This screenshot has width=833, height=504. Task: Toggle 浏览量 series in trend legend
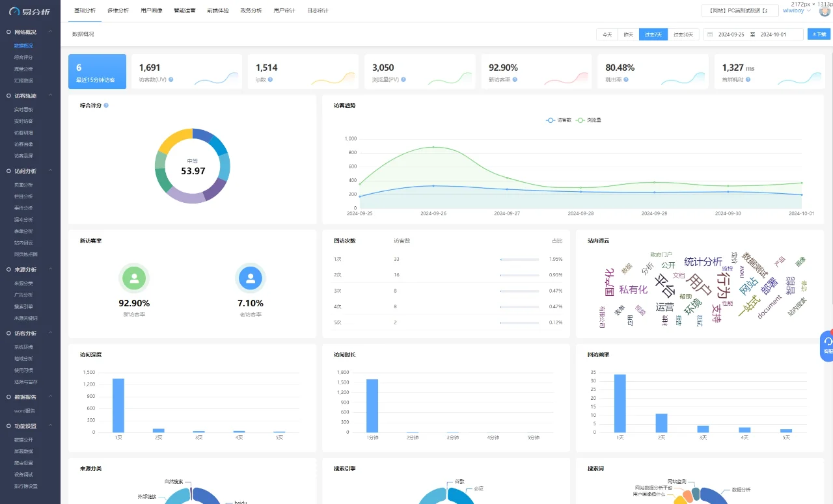588,120
